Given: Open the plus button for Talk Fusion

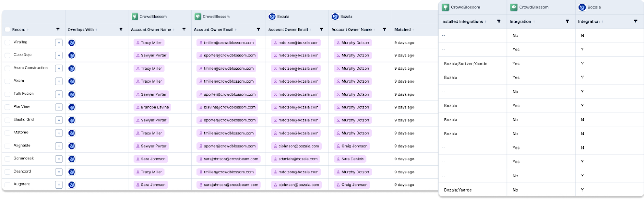Looking at the screenshot, I should (x=59, y=94).
